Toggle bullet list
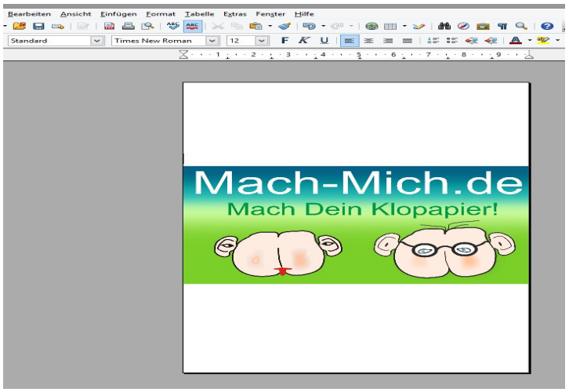This screenshot has width=569, height=392. point(451,41)
